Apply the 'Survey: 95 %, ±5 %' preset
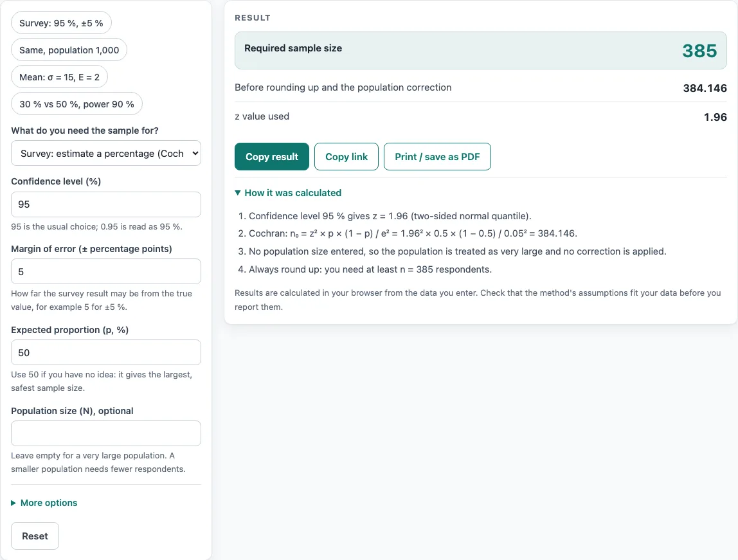The height and width of the screenshot is (560, 738). (61, 23)
